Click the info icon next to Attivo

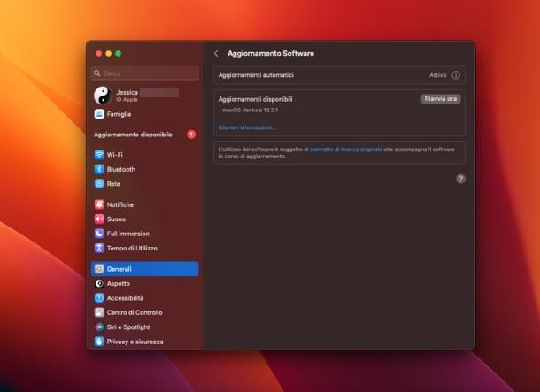(456, 75)
